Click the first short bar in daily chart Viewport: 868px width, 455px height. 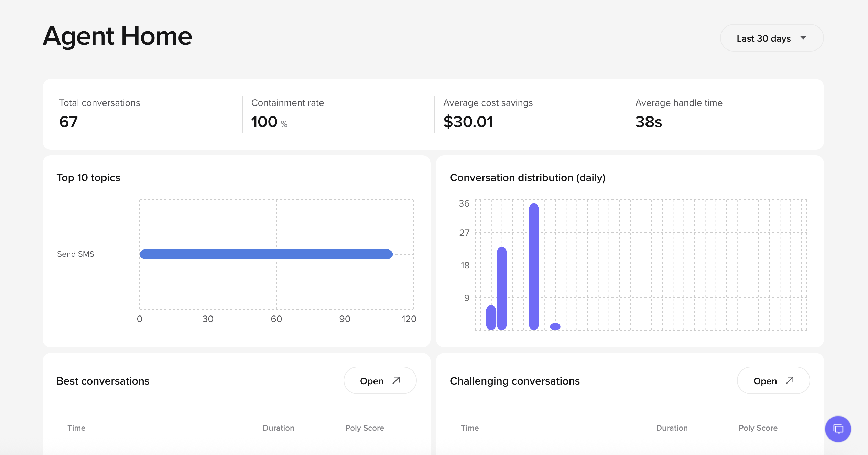491,317
